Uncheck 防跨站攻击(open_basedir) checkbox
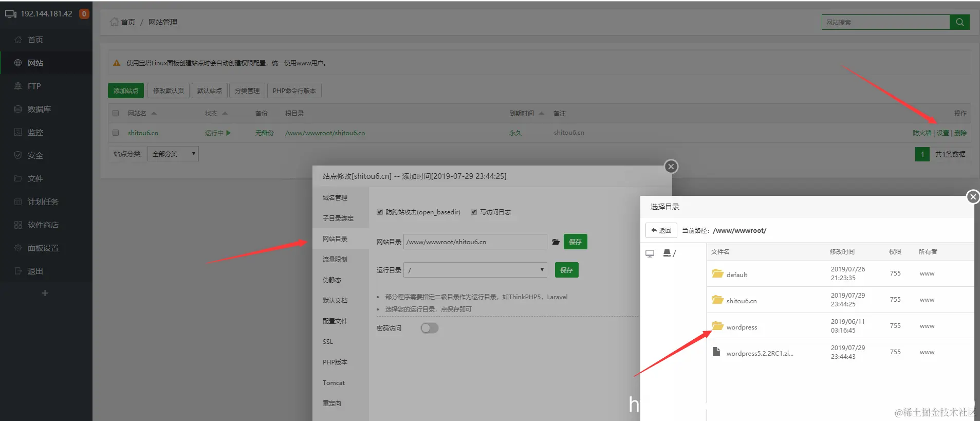This screenshot has width=980, height=421. click(380, 212)
